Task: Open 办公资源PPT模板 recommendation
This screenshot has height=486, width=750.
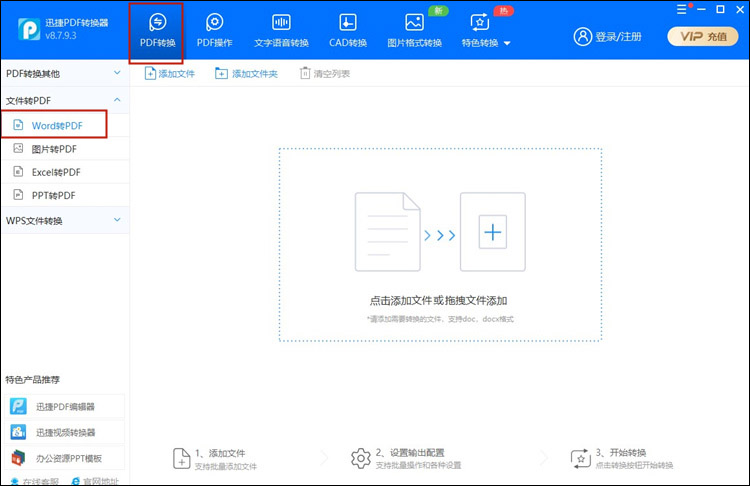Action: [x=66, y=458]
